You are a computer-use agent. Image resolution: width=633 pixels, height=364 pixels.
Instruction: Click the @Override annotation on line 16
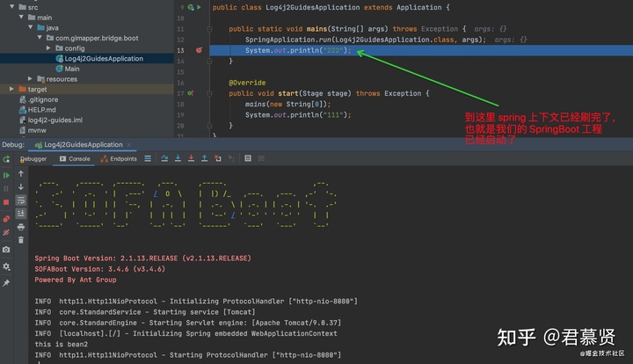click(247, 83)
